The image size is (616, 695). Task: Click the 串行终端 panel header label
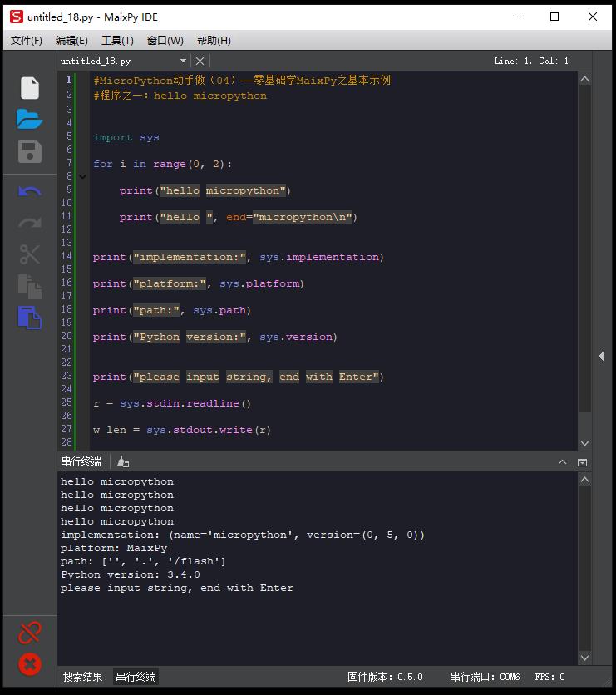(81, 461)
